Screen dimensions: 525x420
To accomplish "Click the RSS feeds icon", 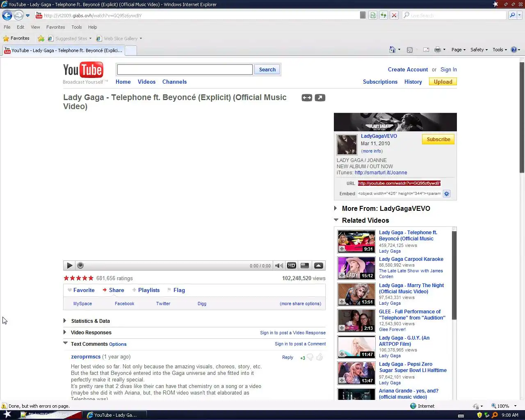I will click(409, 50).
